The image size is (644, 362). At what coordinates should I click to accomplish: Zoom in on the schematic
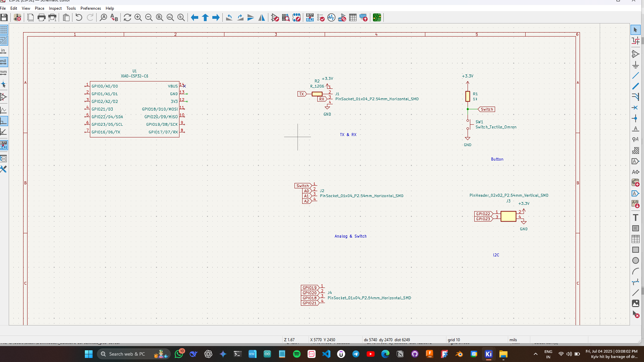pyautogui.click(x=138, y=17)
